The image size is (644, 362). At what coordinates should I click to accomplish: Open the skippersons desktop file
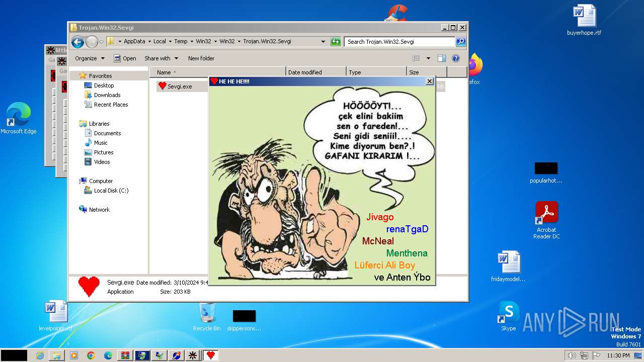(x=244, y=320)
